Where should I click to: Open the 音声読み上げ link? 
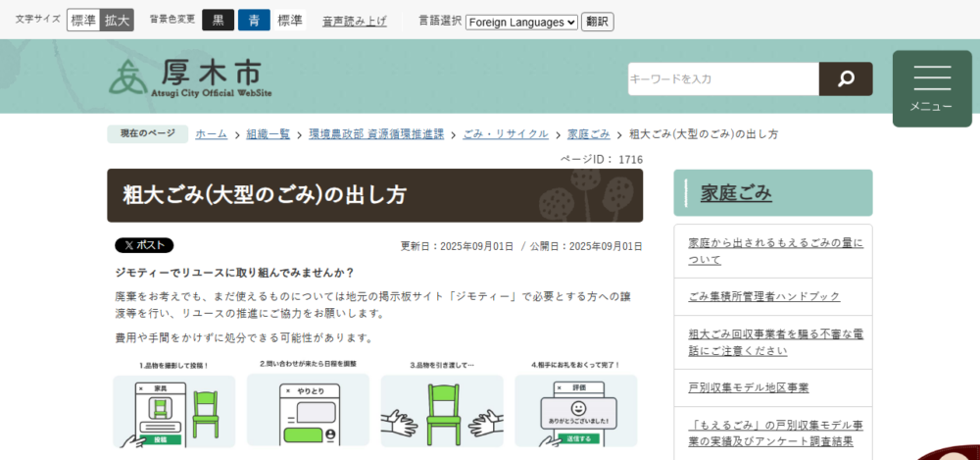[355, 22]
